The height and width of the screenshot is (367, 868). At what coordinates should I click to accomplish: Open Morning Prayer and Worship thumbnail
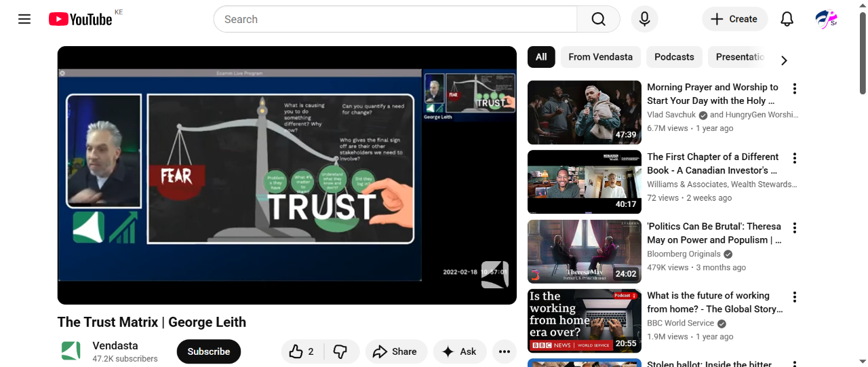(585, 113)
